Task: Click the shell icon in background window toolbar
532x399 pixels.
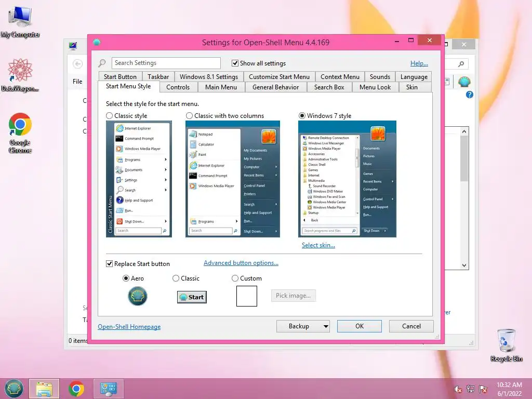Action: tap(464, 82)
